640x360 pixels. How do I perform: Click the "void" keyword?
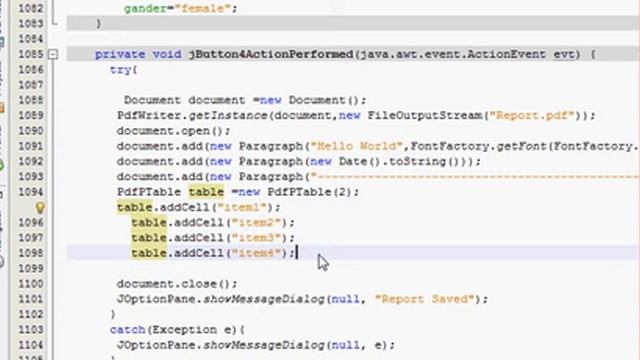[x=167, y=54]
